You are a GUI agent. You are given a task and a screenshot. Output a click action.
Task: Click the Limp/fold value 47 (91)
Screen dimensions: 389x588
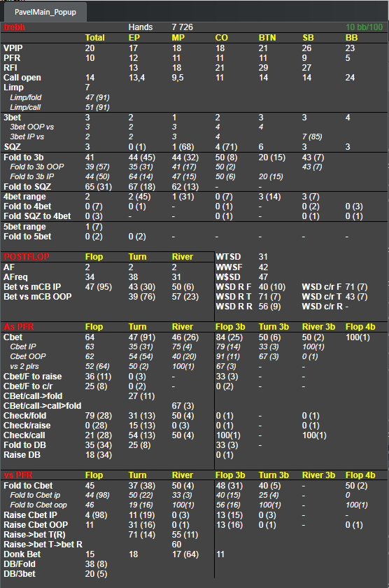[97, 97]
